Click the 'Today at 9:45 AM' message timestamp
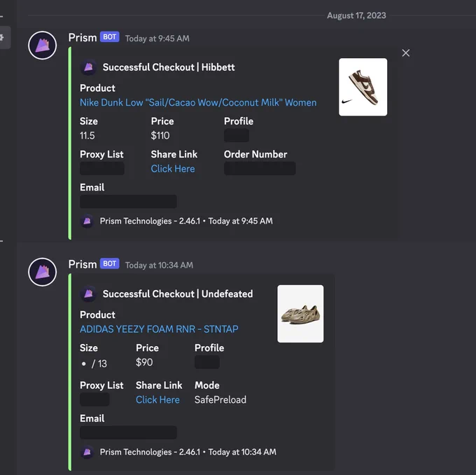Screen dimensions: 476x475 coord(157,39)
